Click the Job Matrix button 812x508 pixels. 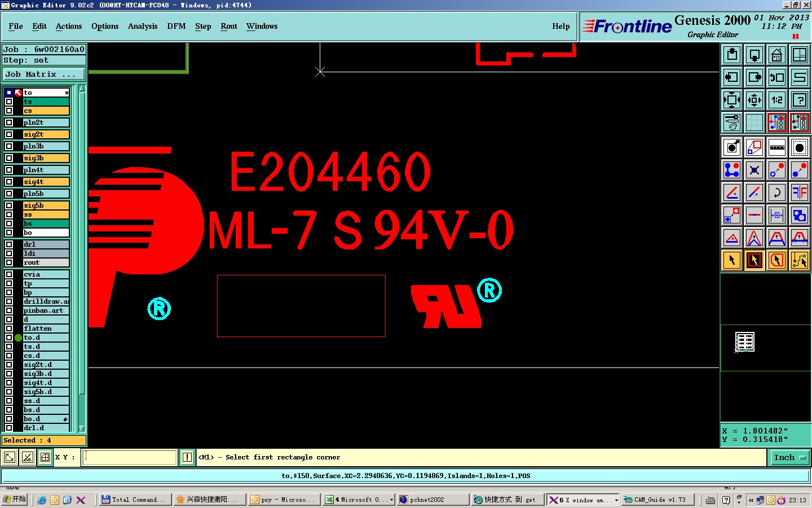coord(44,74)
